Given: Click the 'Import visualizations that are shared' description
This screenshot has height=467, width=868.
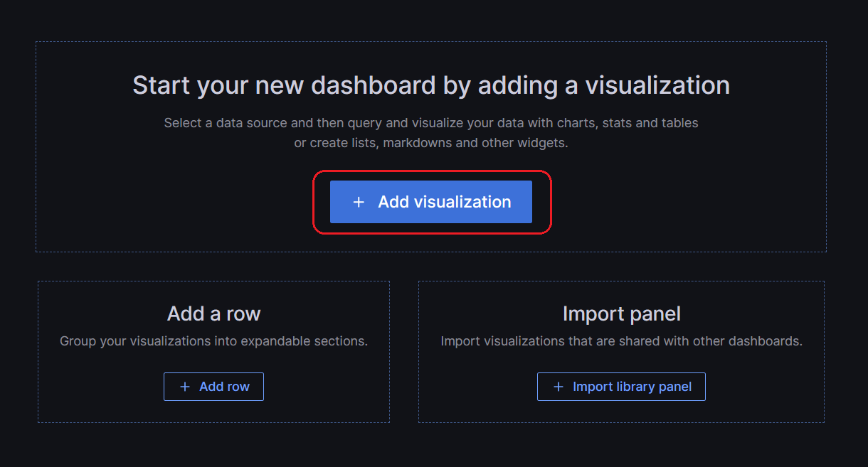Looking at the screenshot, I should (621, 341).
